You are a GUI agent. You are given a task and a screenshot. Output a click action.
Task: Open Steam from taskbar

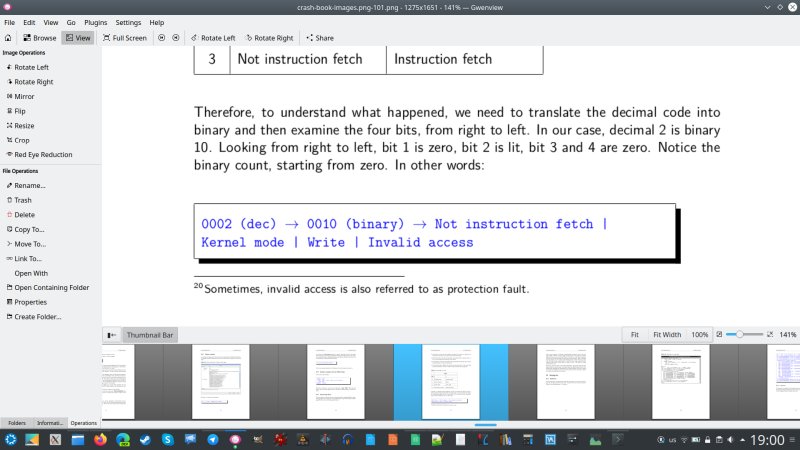(145, 439)
